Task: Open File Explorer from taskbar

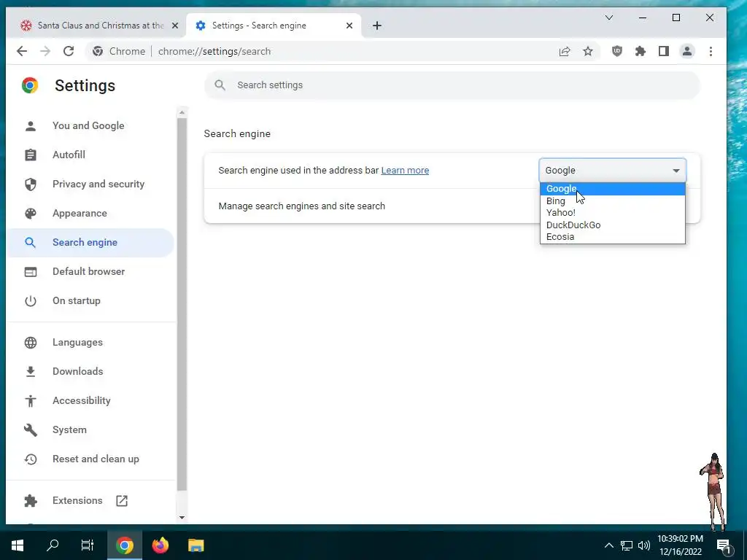Action: 196,545
